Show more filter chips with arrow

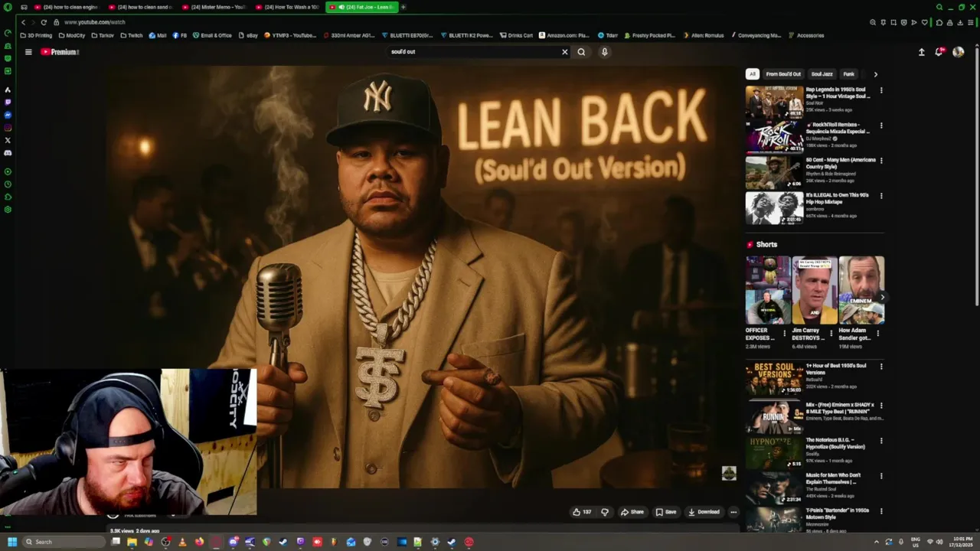pos(876,74)
